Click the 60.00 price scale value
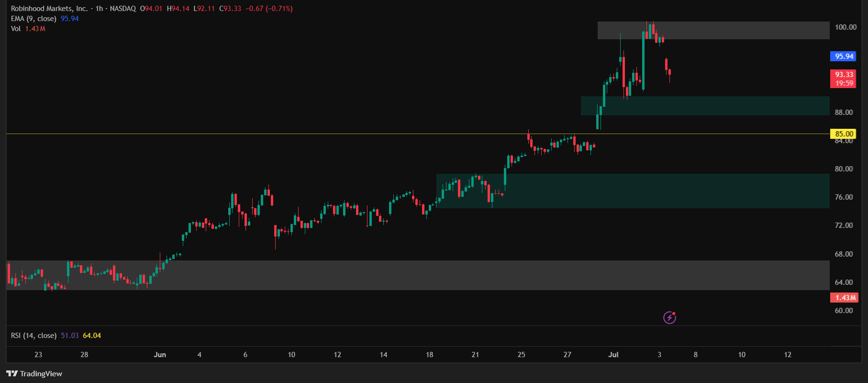The image size is (868, 383). [x=844, y=311]
